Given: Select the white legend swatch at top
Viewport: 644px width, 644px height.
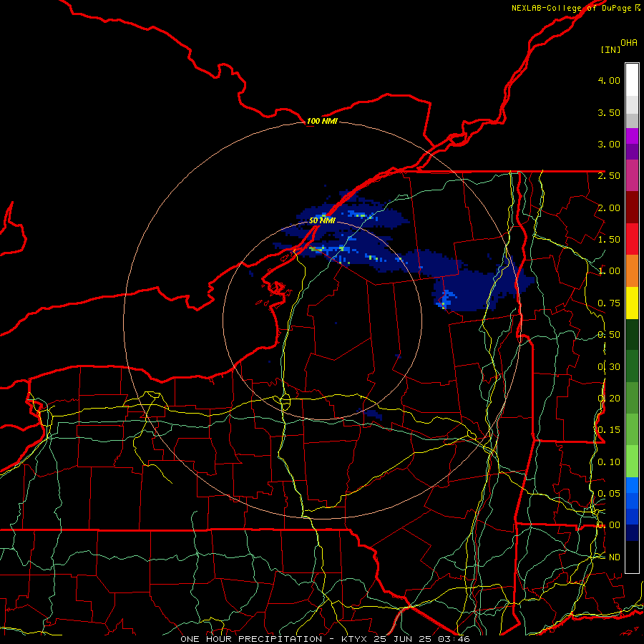Looking at the screenshot, I should click(x=632, y=79).
